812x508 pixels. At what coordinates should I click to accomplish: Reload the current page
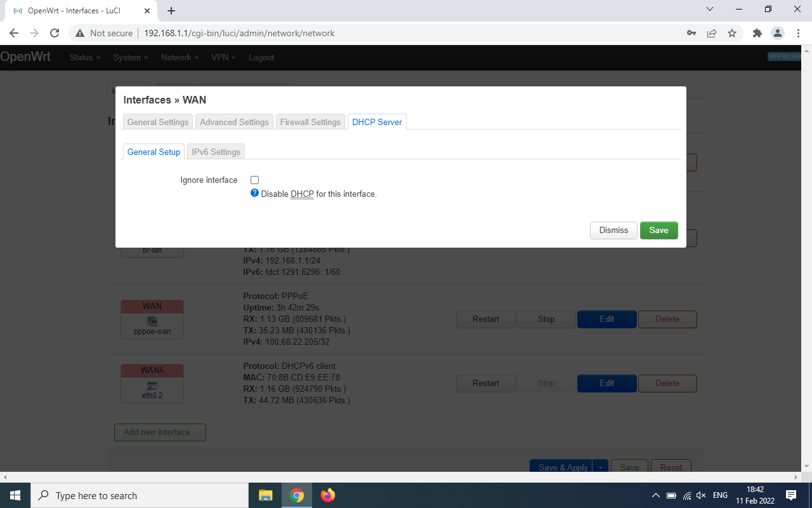pos(55,33)
